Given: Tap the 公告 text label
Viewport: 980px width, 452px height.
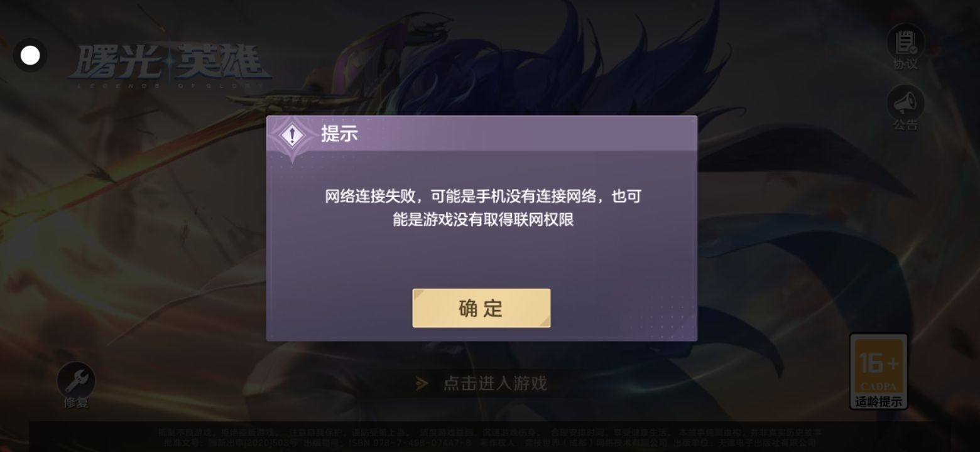Looking at the screenshot, I should (905, 125).
